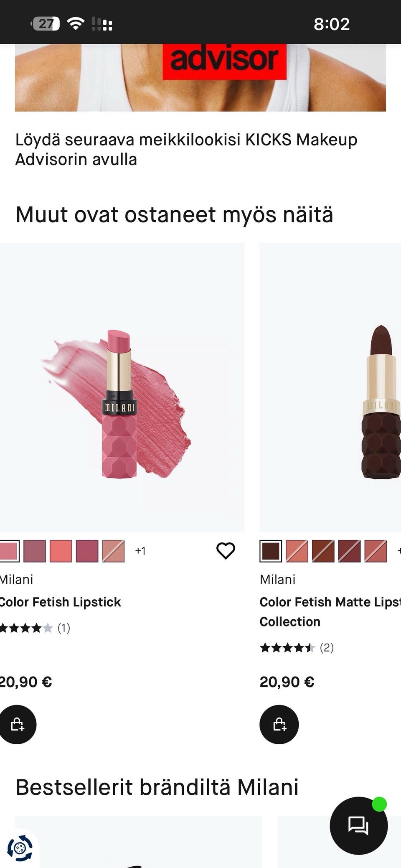Open cookie settings icon
Viewport: 401px width, 868px height.
coord(20,848)
